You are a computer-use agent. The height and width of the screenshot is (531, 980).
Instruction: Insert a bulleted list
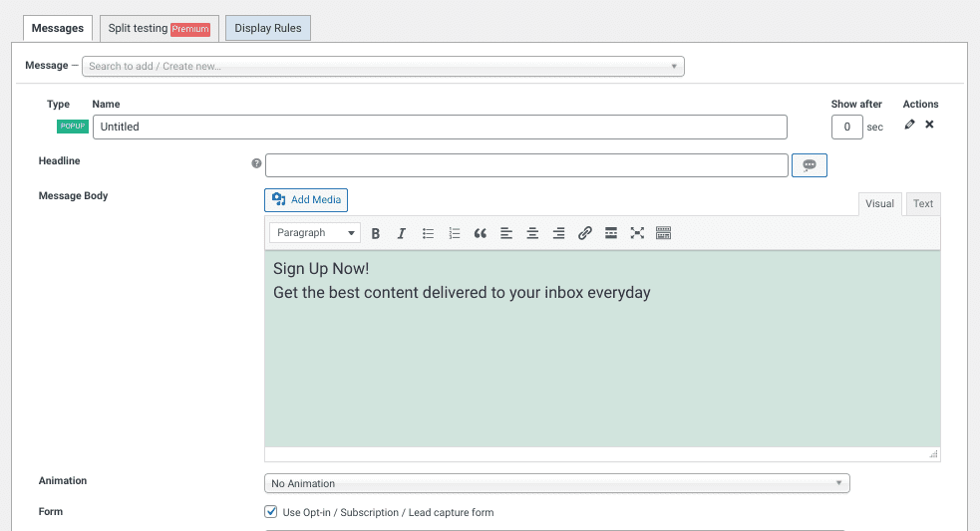(428, 233)
